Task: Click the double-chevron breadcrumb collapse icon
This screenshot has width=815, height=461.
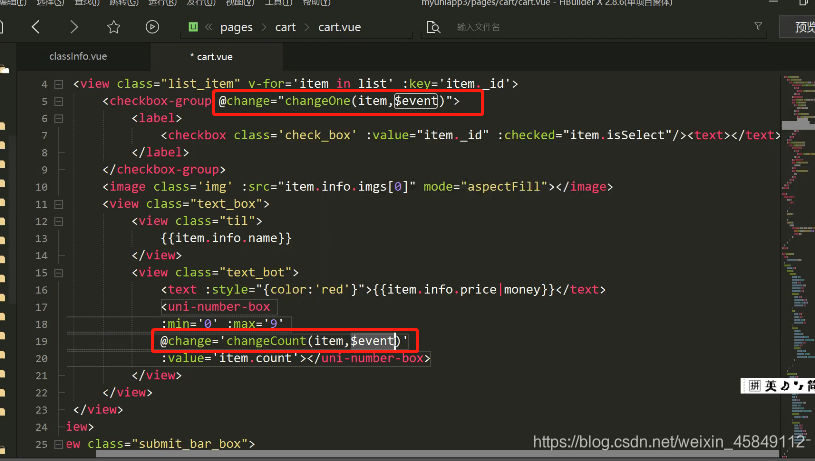Action: [x=208, y=27]
